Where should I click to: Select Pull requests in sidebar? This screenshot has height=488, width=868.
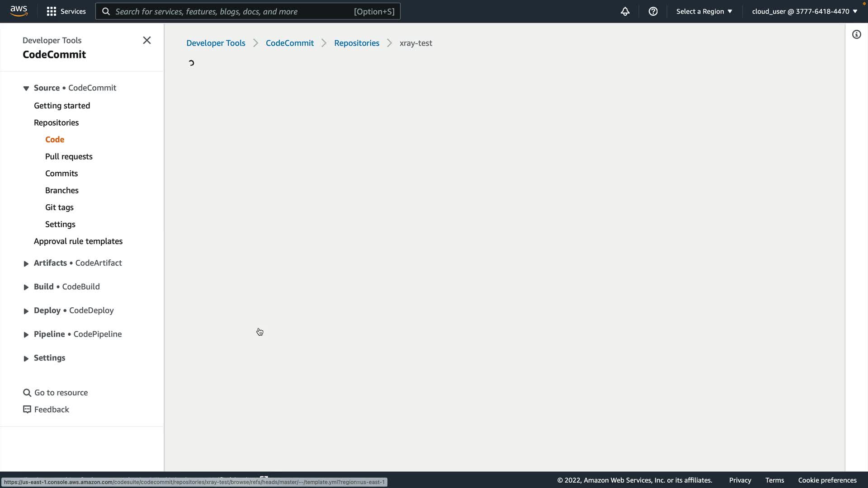69,156
